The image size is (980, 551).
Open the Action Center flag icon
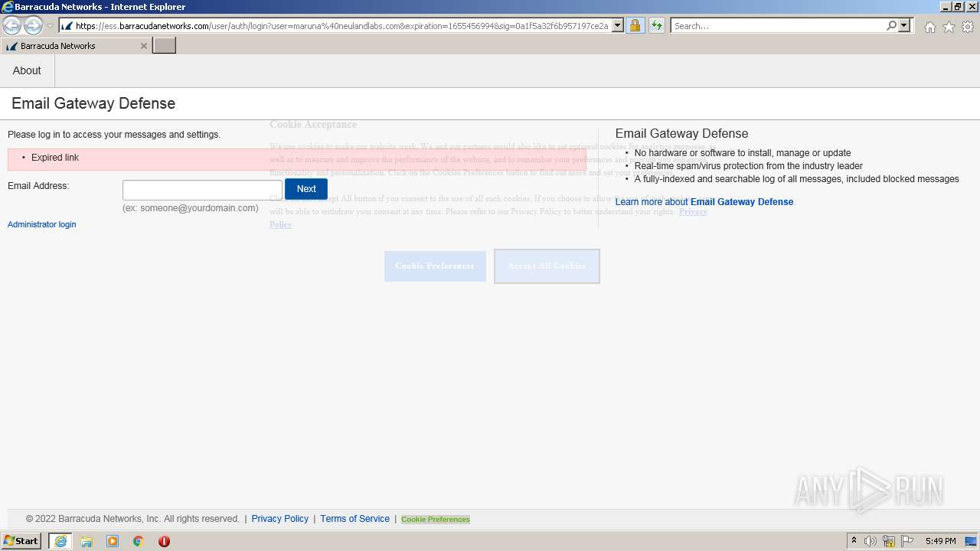(907, 541)
